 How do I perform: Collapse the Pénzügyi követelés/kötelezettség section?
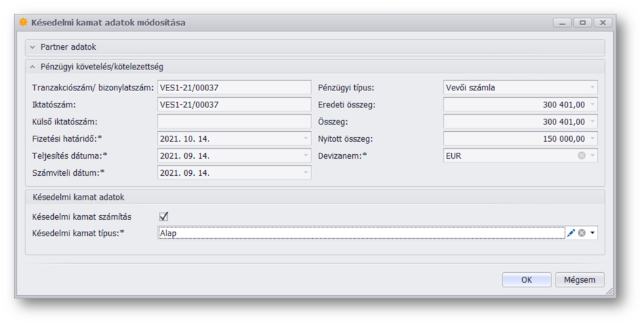click(x=33, y=67)
